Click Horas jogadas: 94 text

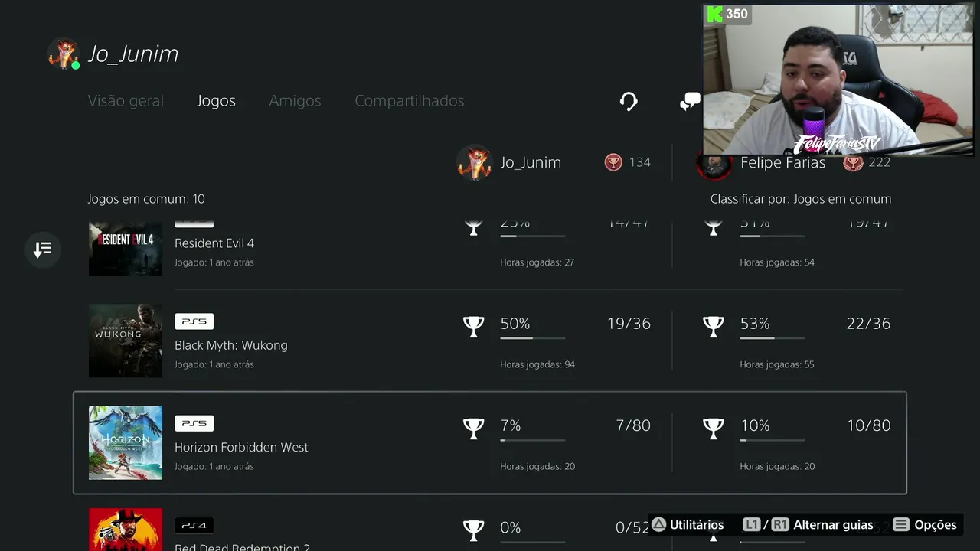coord(537,364)
